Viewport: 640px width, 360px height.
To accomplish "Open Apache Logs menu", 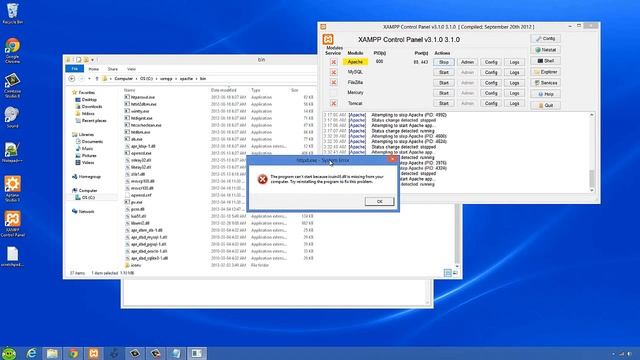I will coord(514,62).
